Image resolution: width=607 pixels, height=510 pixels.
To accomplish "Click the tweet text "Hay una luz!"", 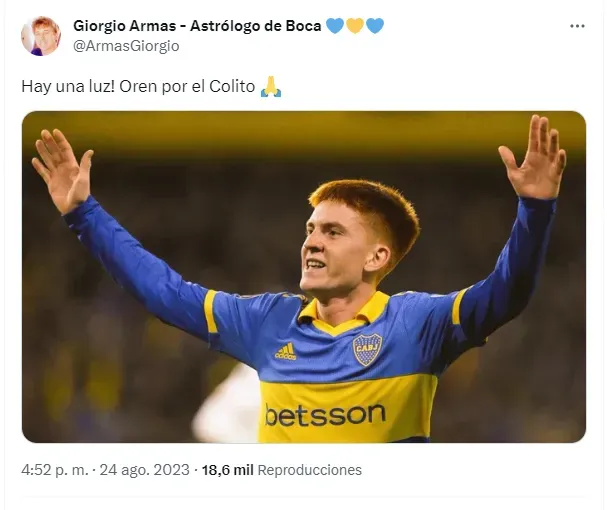I will tap(66, 87).
